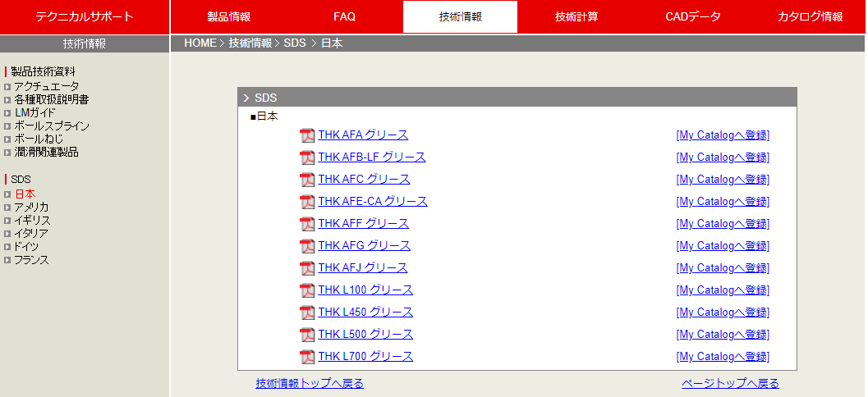Open the THK AFJ グリース document link
The height and width of the screenshot is (397, 868).
(363, 267)
